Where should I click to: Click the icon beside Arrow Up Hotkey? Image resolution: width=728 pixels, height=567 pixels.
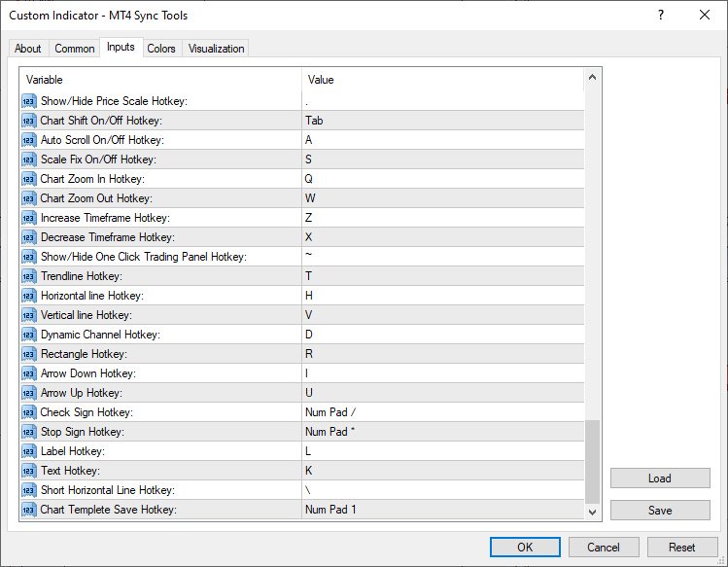tap(29, 393)
